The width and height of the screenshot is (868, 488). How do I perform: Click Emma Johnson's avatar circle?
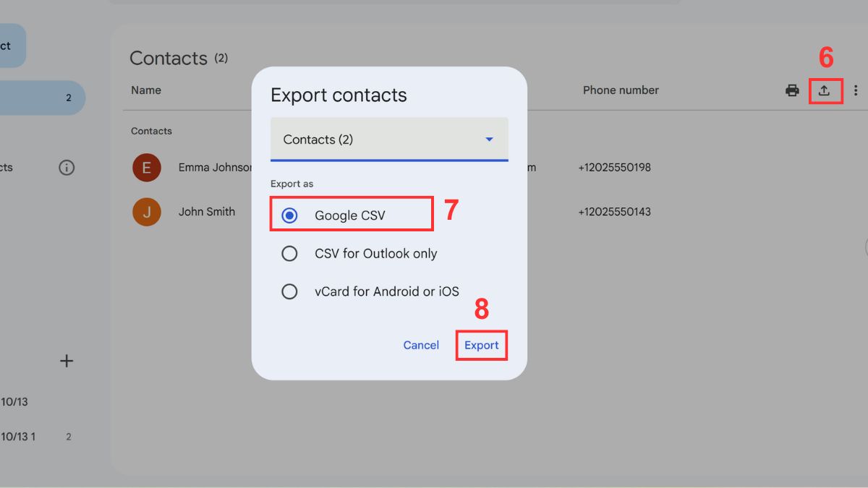click(x=147, y=167)
